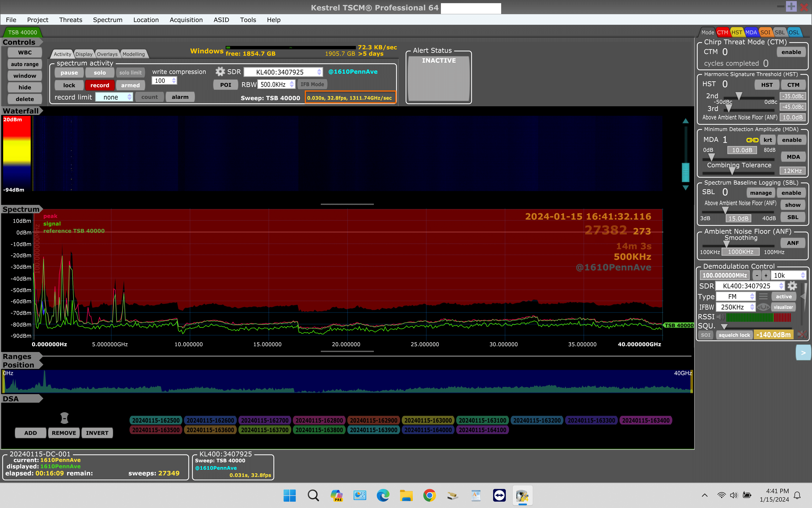Enable Chirp Threat Mode
812x508 pixels.
point(791,52)
